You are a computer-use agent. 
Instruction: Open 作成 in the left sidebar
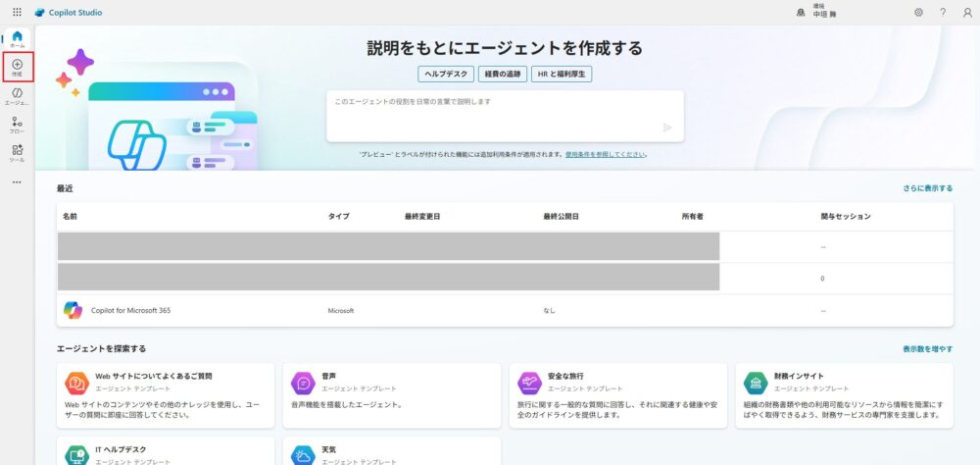[17, 68]
